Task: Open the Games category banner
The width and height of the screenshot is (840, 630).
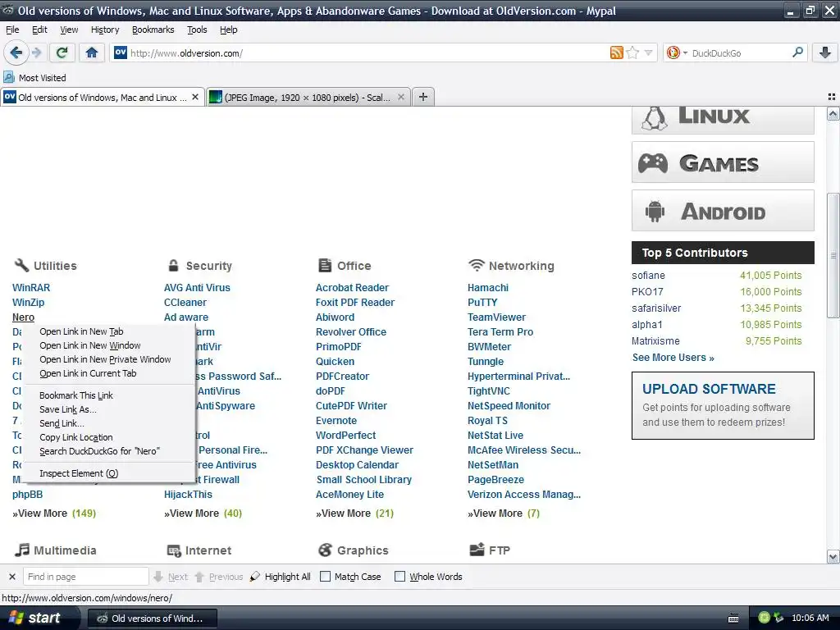Action: tap(723, 162)
